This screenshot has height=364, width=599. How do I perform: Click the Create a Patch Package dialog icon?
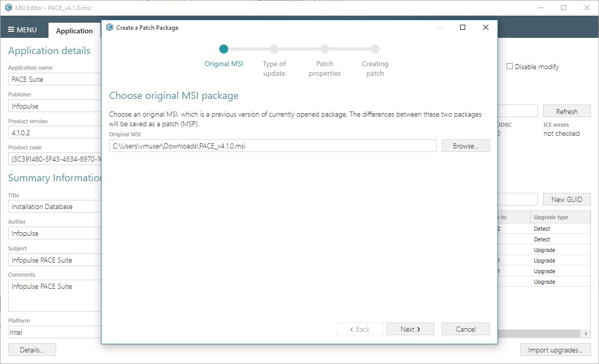click(x=110, y=27)
